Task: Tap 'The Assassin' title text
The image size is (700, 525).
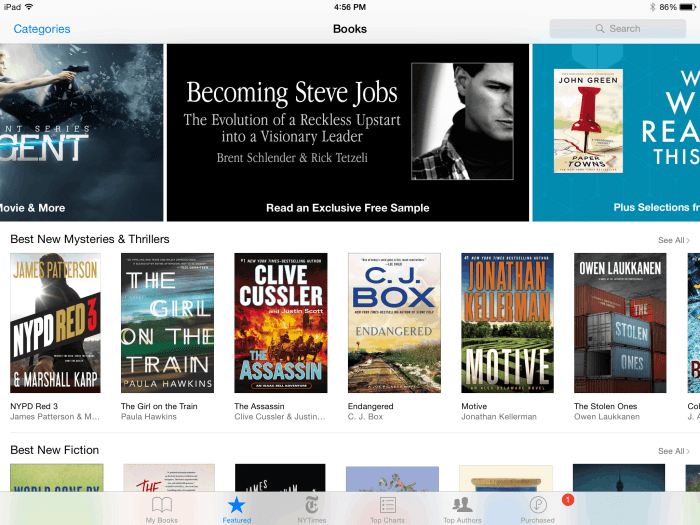Action: pyautogui.click(x=259, y=406)
